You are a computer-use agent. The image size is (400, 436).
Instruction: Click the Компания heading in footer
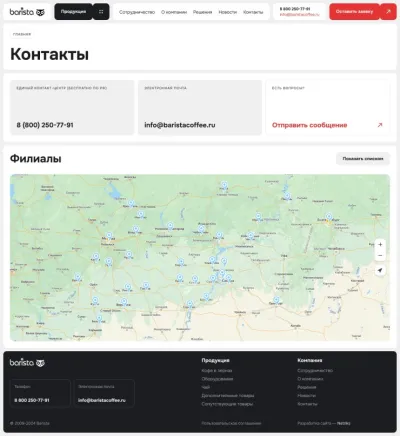coord(310,360)
